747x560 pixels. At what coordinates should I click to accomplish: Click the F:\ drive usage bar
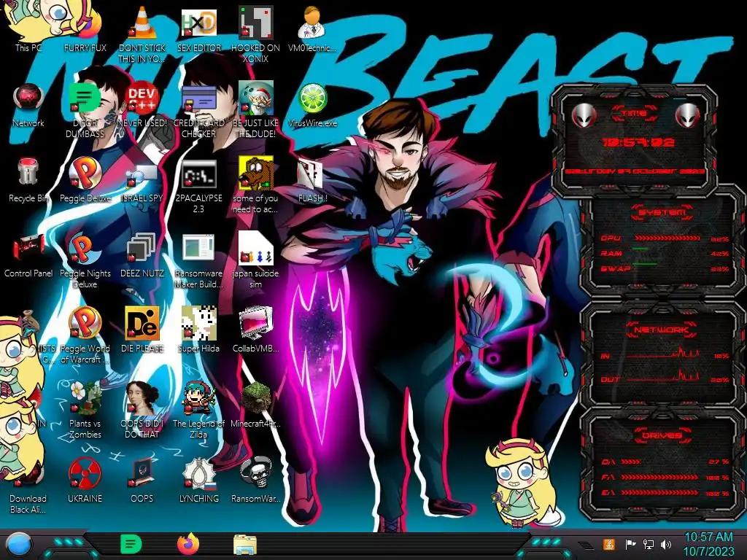point(659,477)
